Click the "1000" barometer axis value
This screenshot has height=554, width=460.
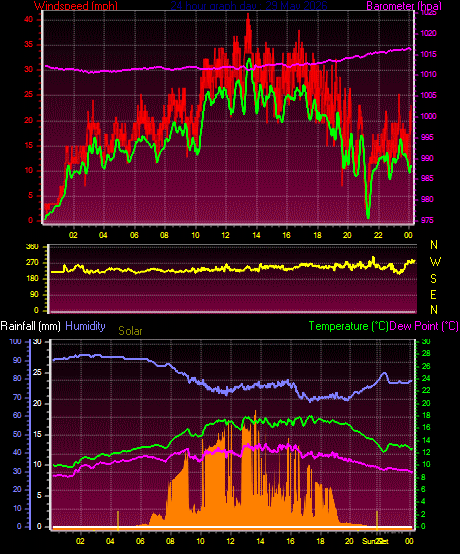tap(428, 116)
